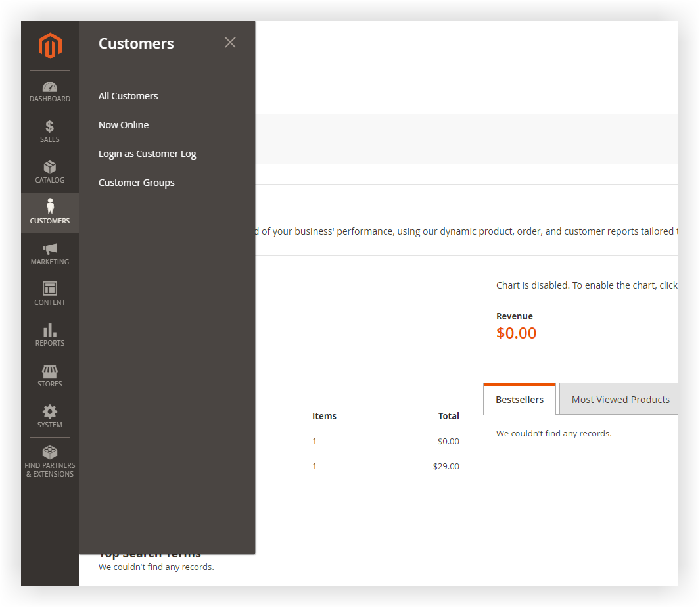
Task: Go to All Customers
Action: pos(128,96)
